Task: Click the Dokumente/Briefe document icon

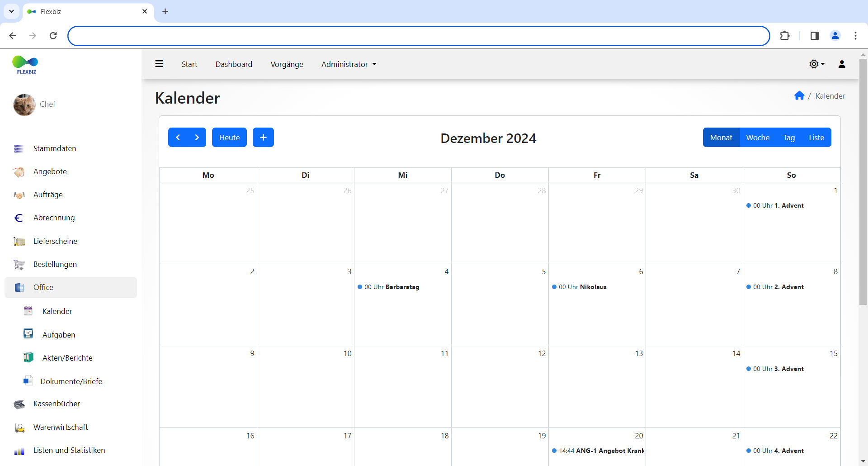Action: tap(28, 380)
